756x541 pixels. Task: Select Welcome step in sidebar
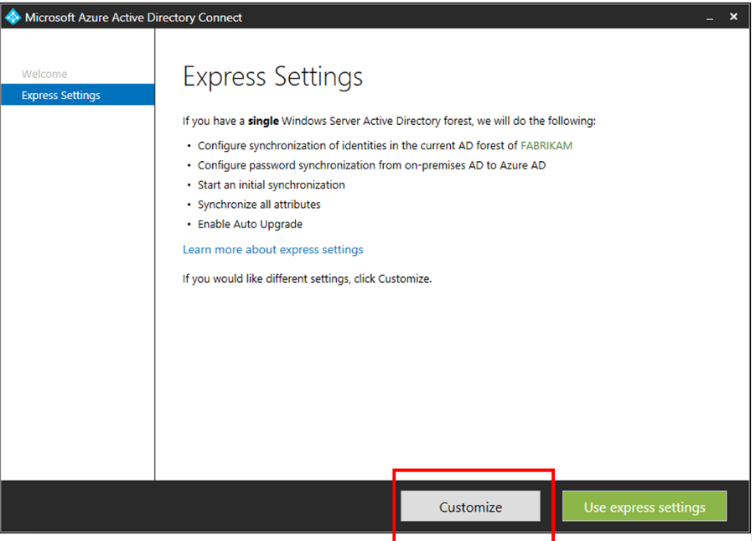coord(44,74)
